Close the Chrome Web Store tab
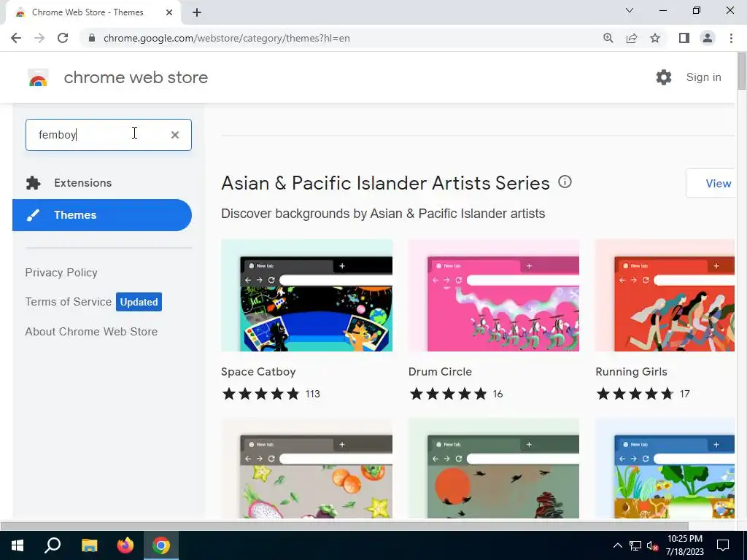 click(x=169, y=12)
